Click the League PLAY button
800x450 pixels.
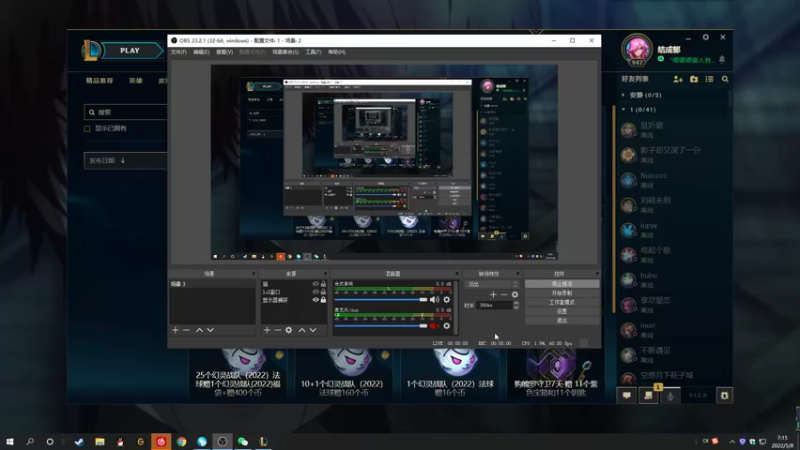coord(130,51)
